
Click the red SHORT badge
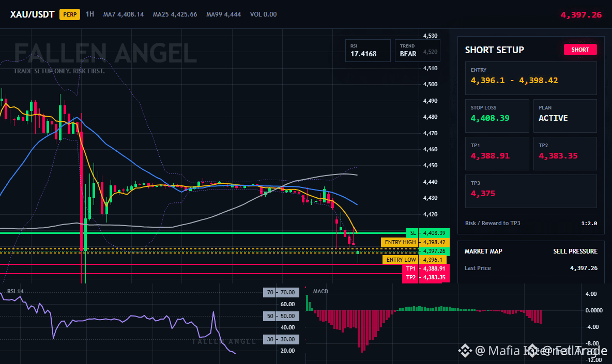click(x=580, y=50)
